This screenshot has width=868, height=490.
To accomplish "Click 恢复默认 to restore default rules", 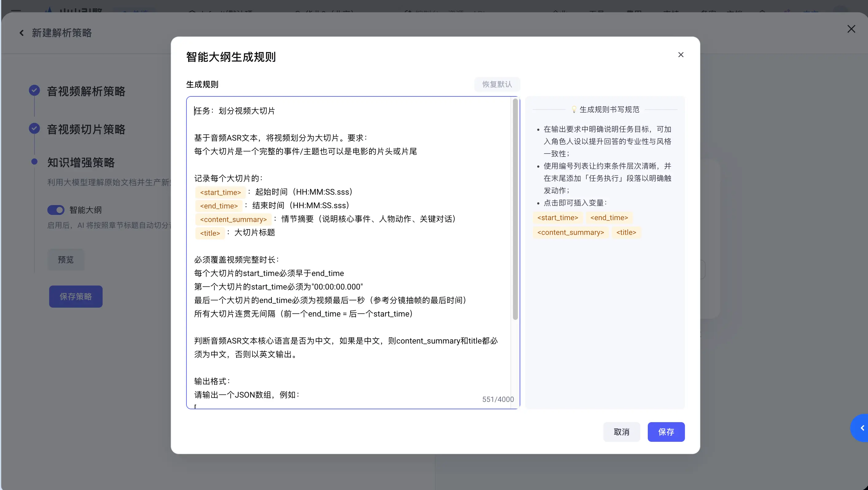I will tap(497, 84).
